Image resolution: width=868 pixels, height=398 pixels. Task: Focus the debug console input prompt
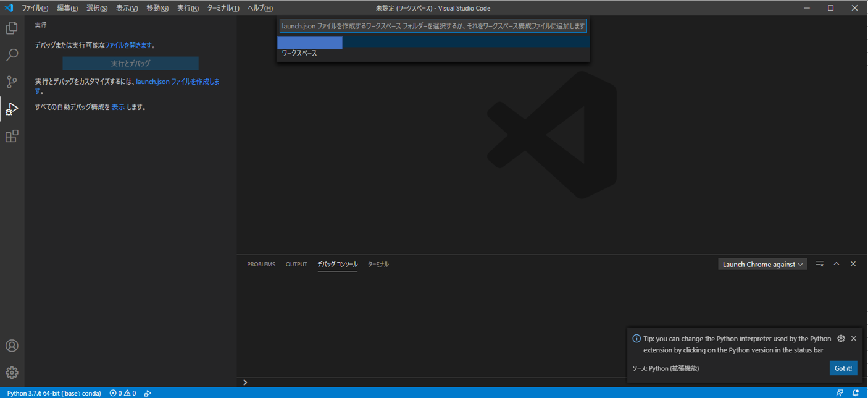coord(553,383)
